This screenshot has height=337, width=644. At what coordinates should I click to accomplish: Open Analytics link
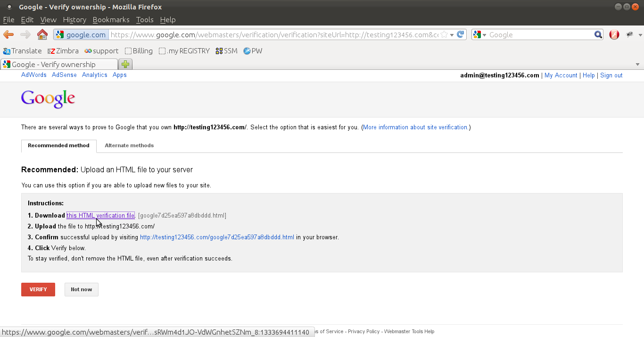[95, 75]
